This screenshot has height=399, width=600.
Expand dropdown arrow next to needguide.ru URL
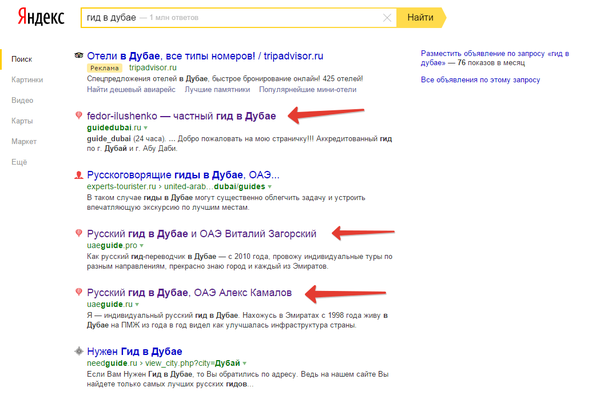244,363
